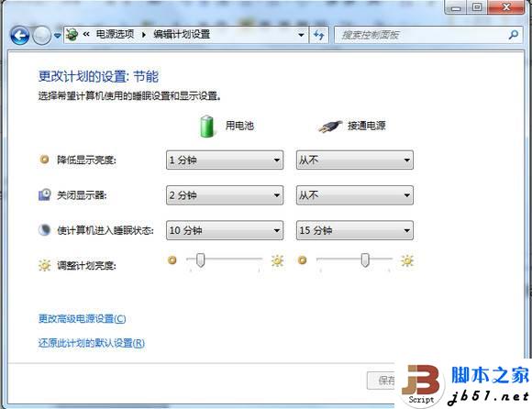The image size is (532, 409).
Task: Expand the address bar history dropdown arrow
Action: [301, 35]
